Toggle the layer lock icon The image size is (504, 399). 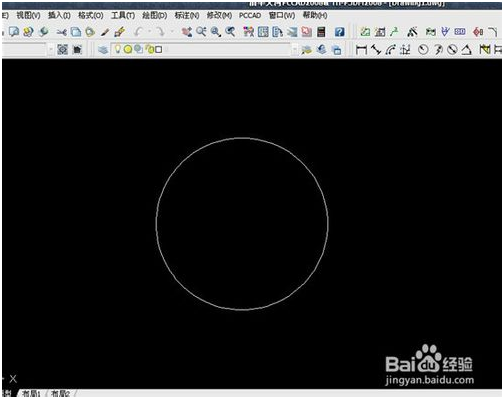(149, 50)
